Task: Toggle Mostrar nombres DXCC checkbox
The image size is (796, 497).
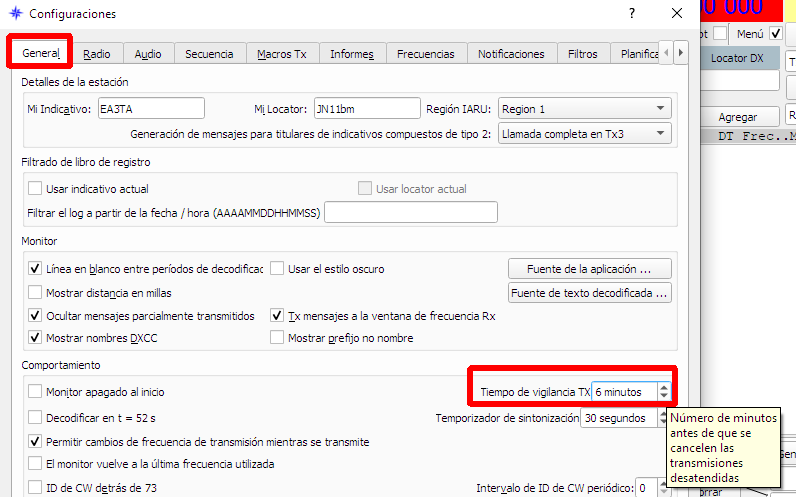Action: click(x=36, y=338)
